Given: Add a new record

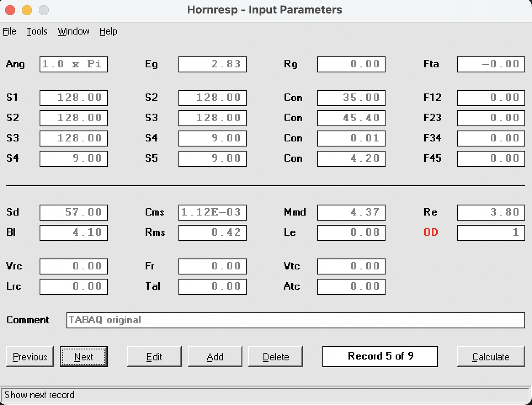Looking at the screenshot, I should pyautogui.click(x=215, y=357).
